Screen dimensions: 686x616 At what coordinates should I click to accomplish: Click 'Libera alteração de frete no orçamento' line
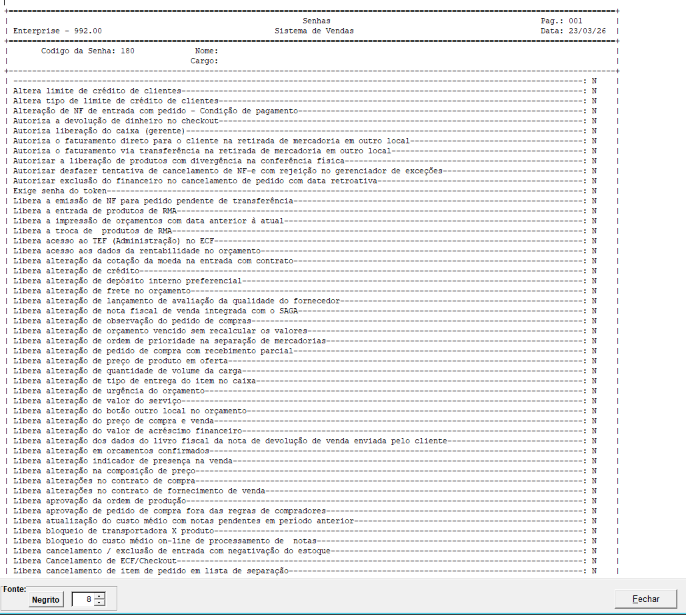pyautogui.click(x=101, y=291)
